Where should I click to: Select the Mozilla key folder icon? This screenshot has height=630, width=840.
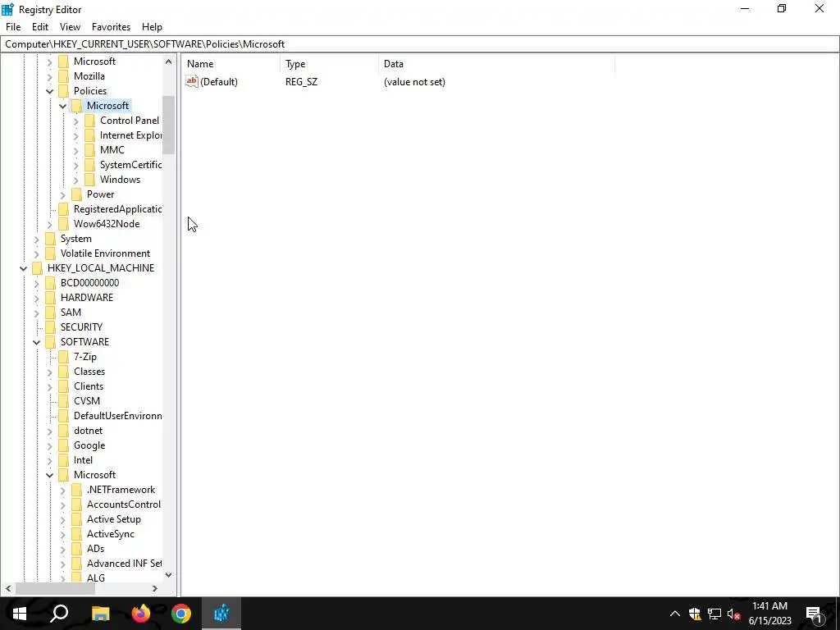coord(64,76)
